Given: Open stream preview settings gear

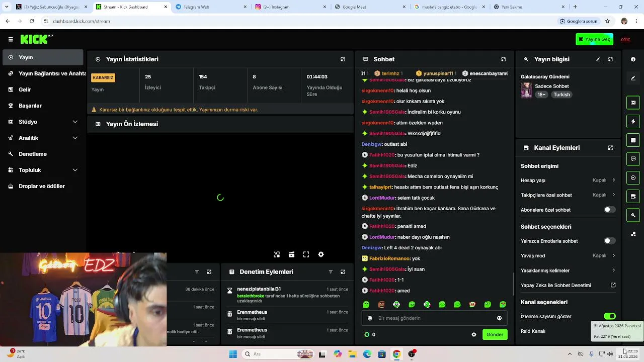Looking at the screenshot, I should (x=321, y=255).
